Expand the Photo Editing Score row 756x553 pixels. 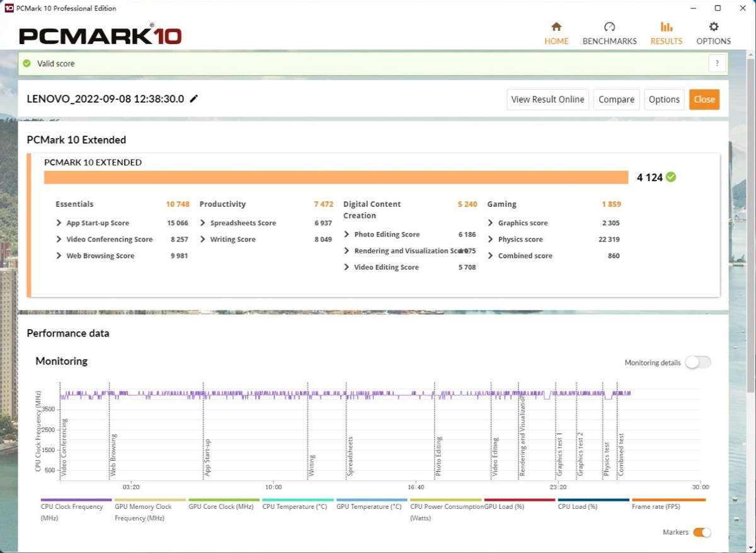tap(347, 235)
